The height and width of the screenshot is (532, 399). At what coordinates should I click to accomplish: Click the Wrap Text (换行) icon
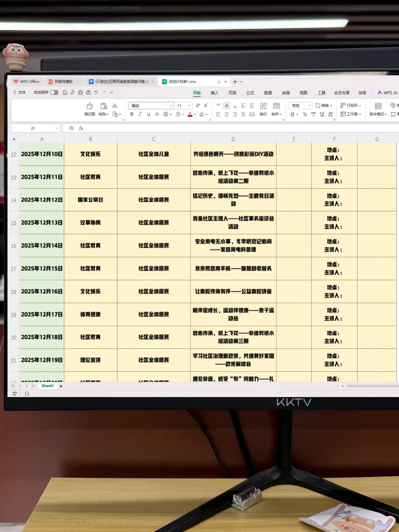[263, 106]
